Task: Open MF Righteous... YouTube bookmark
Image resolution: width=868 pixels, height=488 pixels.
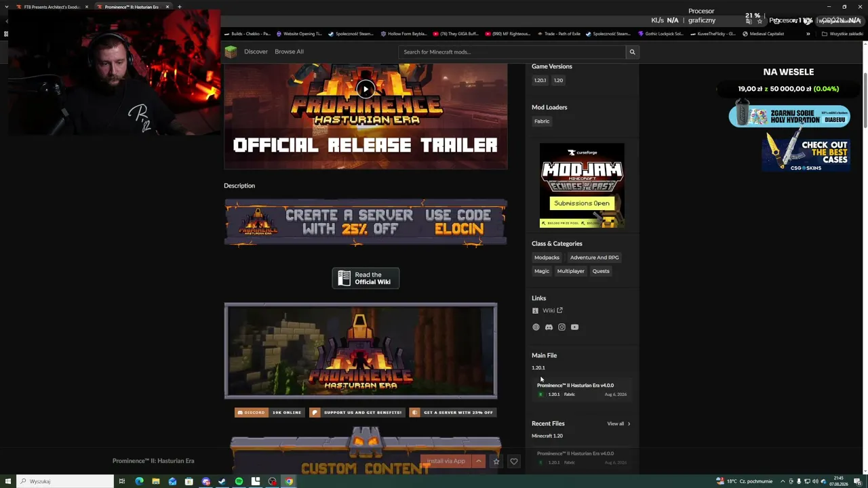Action: pyautogui.click(x=508, y=34)
